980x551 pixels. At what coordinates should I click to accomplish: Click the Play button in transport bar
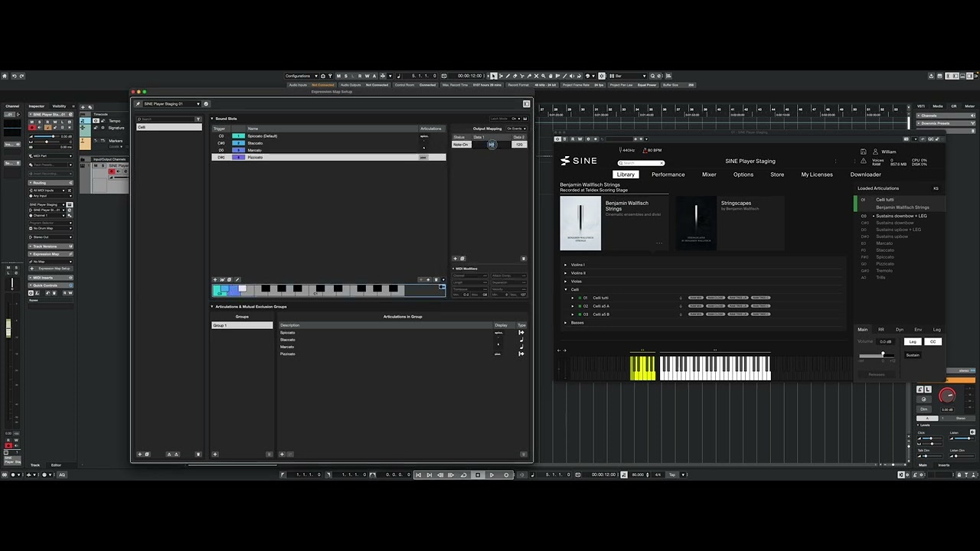(x=492, y=474)
